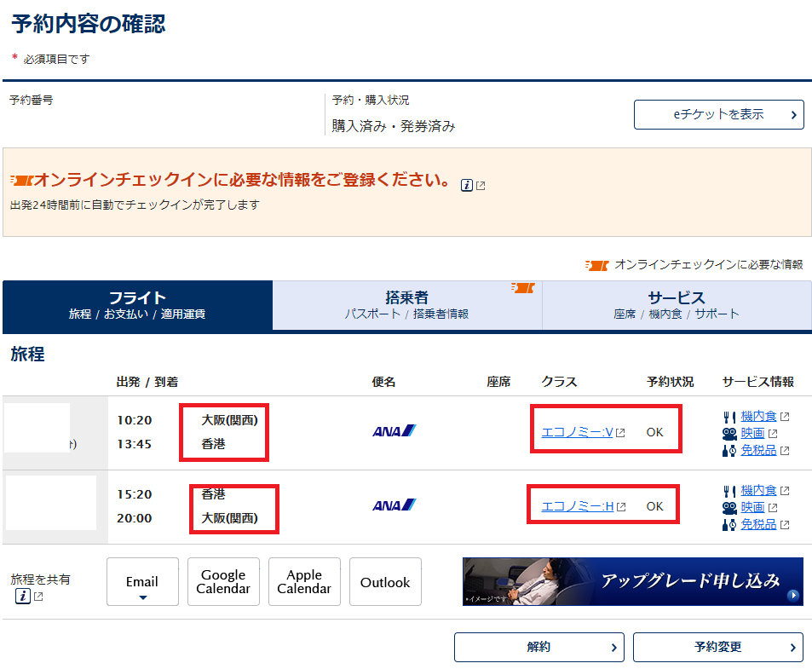Click ANA logo on Hong Kong to Osaka flight
The image size is (812, 669).
pyautogui.click(x=394, y=505)
